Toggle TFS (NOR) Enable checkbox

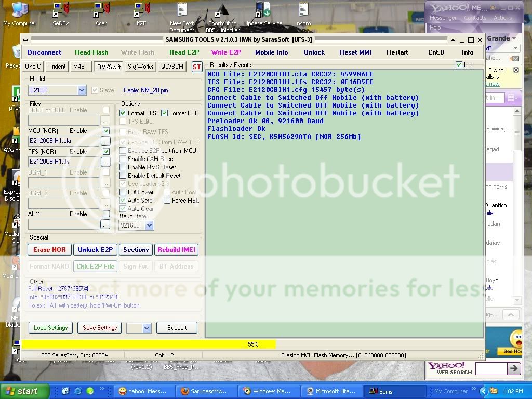(106, 151)
